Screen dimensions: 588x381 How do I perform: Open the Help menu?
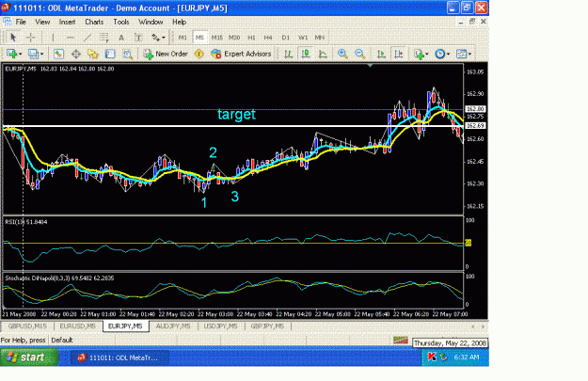click(x=180, y=22)
